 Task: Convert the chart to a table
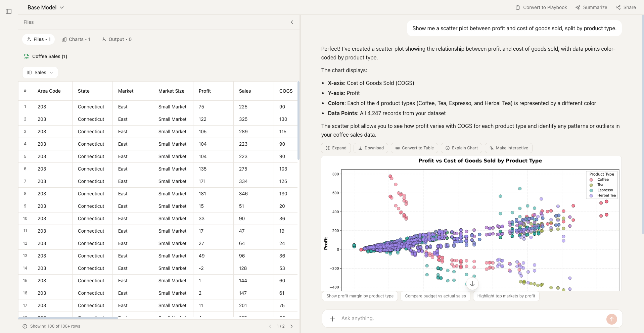point(414,148)
